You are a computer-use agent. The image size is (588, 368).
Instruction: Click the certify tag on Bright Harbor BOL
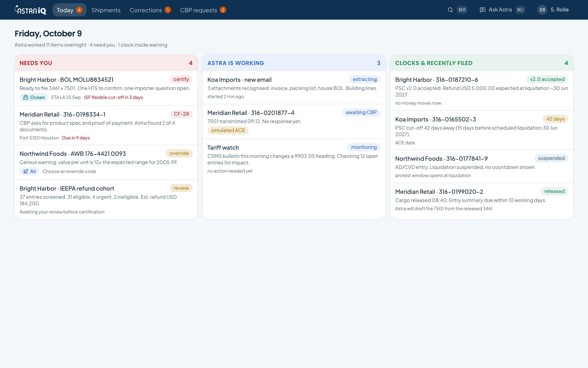[x=181, y=79]
